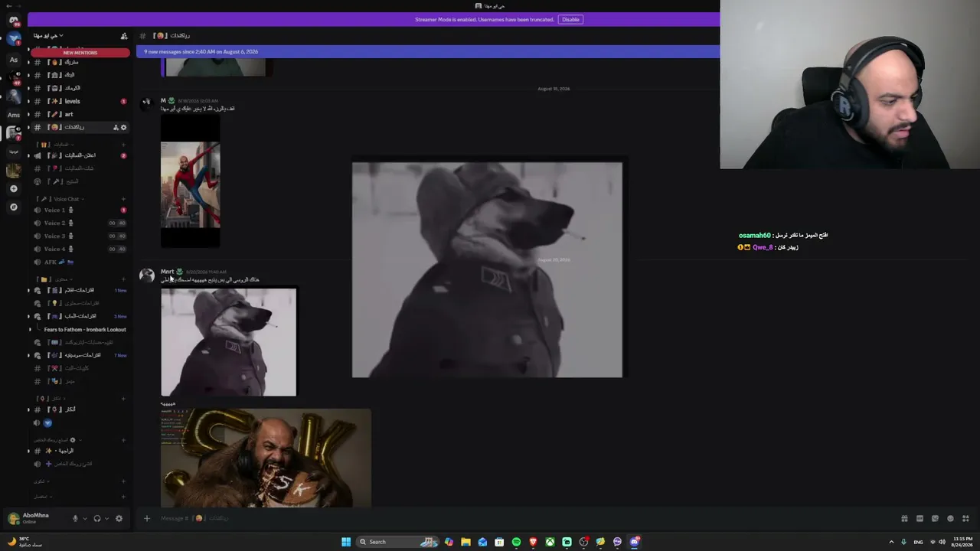Click the new messages since August 6 bar
This screenshot has height=551, width=980.
coord(428,52)
